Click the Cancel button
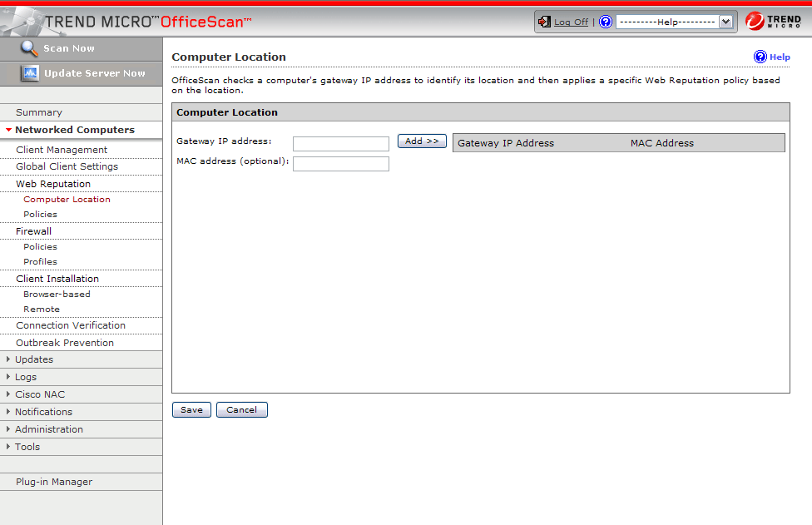The height and width of the screenshot is (525, 812). (242, 409)
